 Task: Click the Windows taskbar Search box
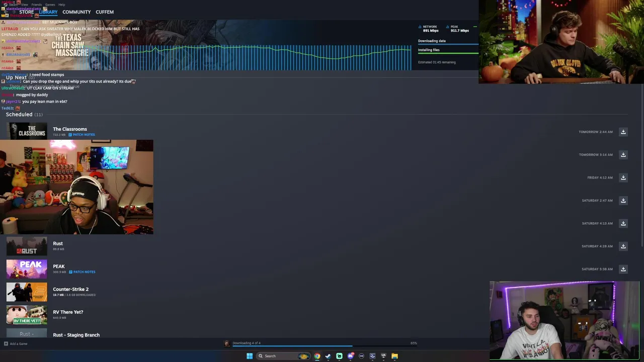(283, 356)
